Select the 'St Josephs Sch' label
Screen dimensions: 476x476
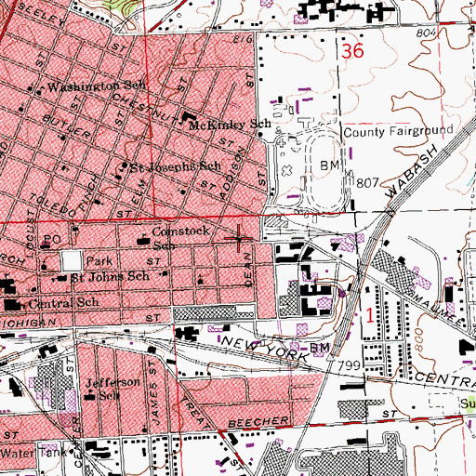(175, 167)
